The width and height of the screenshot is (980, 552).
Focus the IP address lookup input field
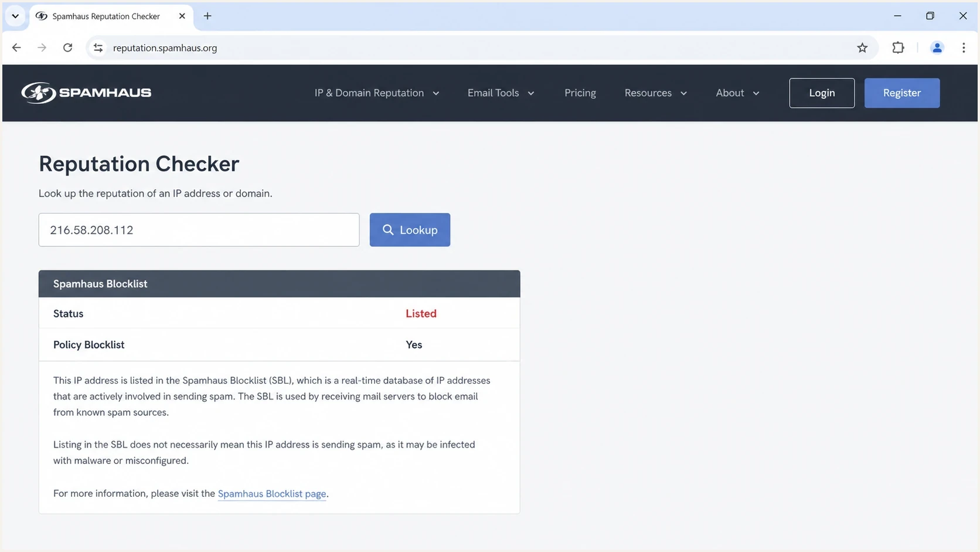[199, 230]
